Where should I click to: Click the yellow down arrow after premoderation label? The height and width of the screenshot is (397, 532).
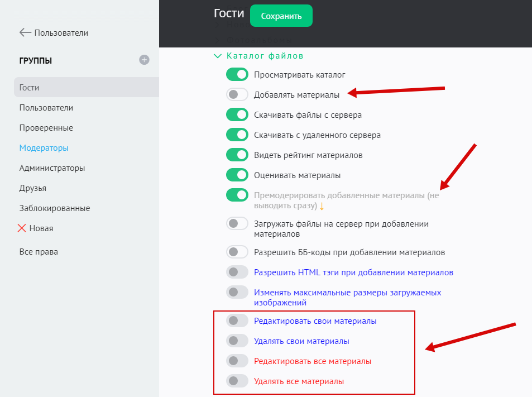(322, 206)
